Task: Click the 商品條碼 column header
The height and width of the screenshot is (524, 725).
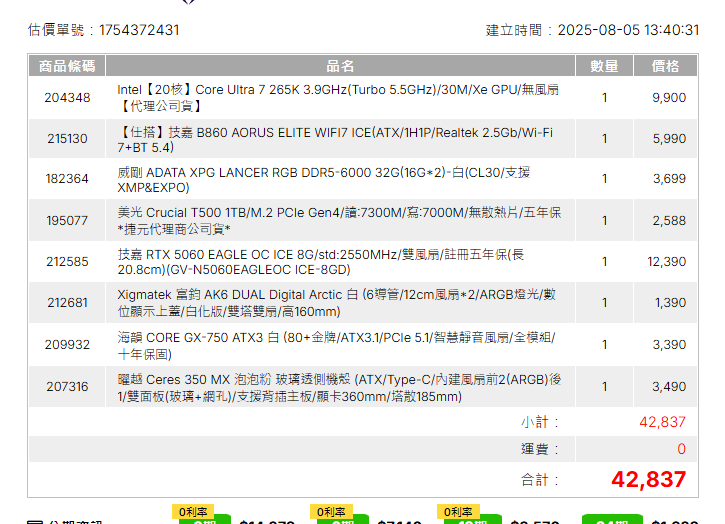Action: click(x=67, y=66)
